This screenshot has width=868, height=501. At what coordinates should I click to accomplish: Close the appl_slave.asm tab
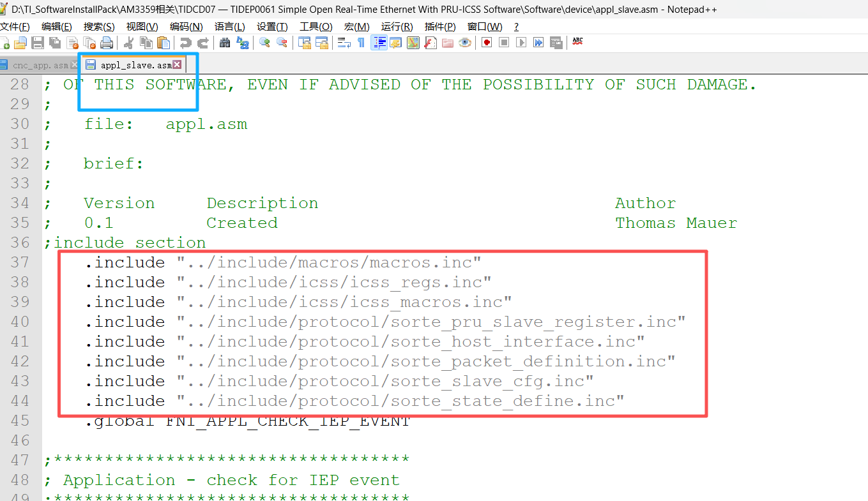tap(177, 64)
